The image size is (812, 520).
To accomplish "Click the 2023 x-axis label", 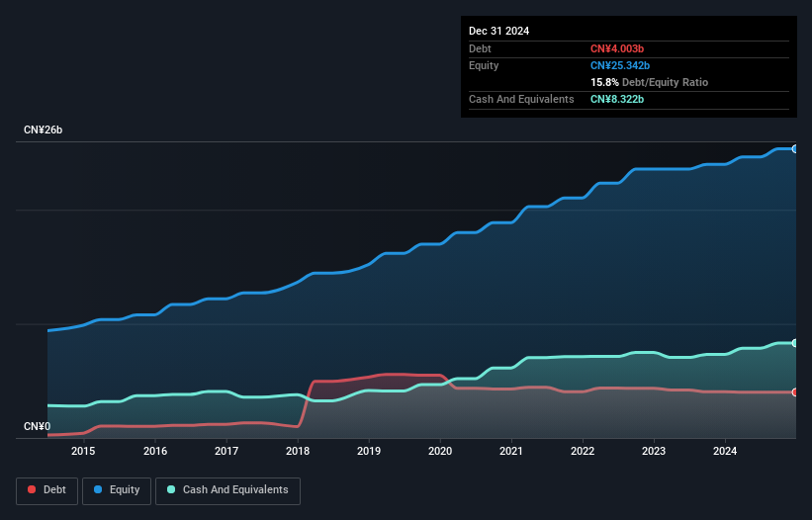I will (x=654, y=451).
